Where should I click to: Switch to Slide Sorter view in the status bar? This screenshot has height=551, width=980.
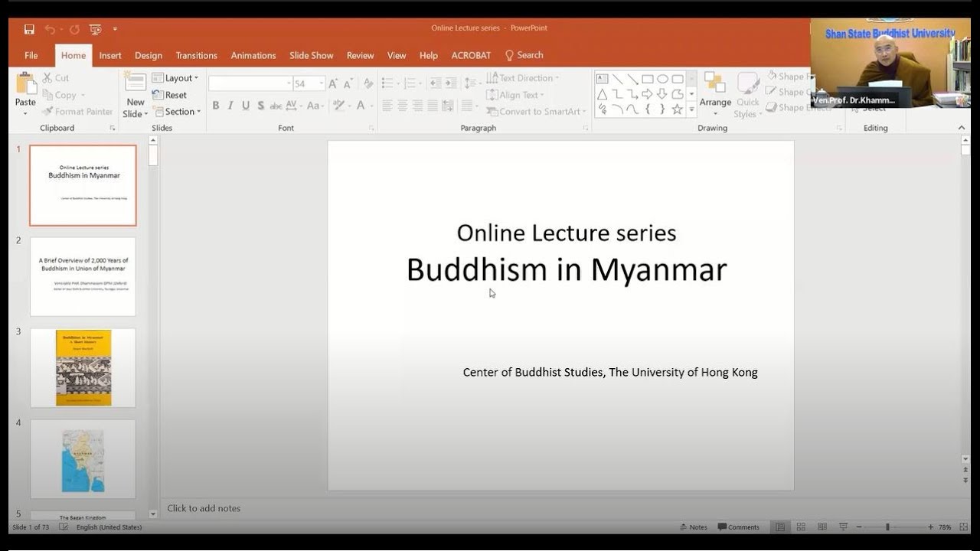801,527
